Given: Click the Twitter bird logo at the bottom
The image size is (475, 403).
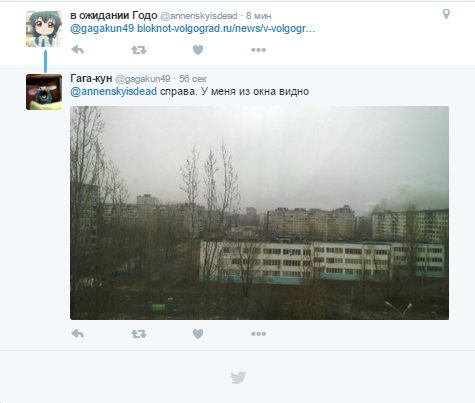Looking at the screenshot, I should [238, 377].
